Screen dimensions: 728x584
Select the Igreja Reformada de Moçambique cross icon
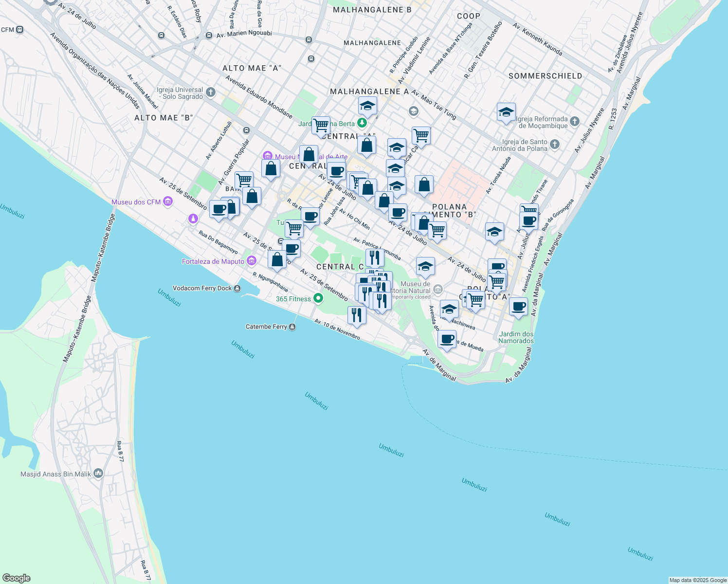(575, 121)
